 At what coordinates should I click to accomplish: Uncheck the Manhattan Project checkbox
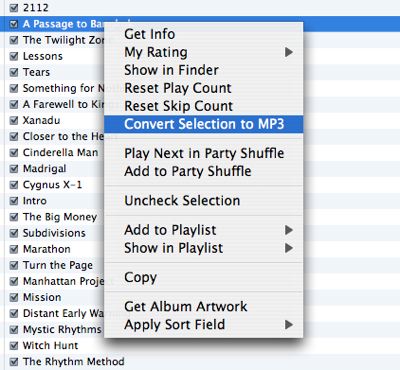(14, 281)
